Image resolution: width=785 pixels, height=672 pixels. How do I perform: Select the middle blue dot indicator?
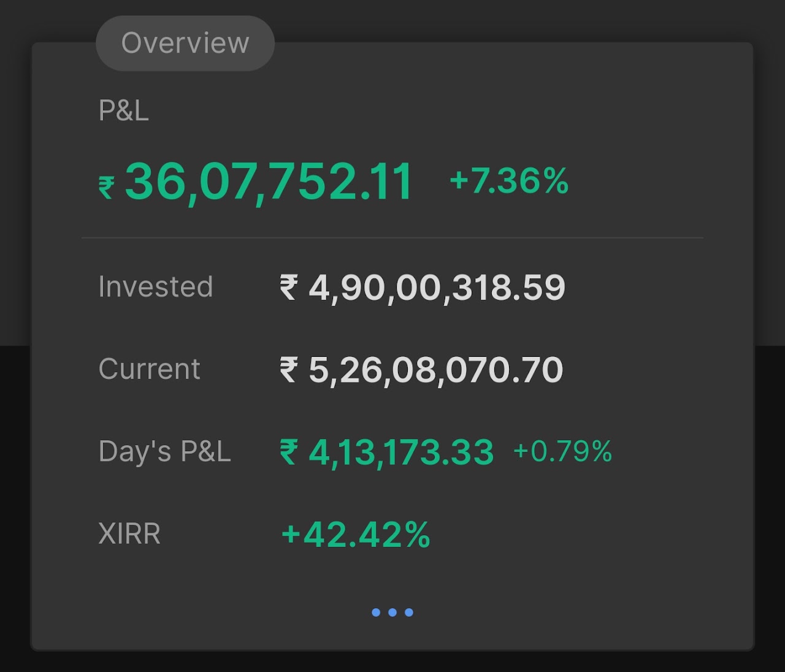pyautogui.click(x=392, y=612)
